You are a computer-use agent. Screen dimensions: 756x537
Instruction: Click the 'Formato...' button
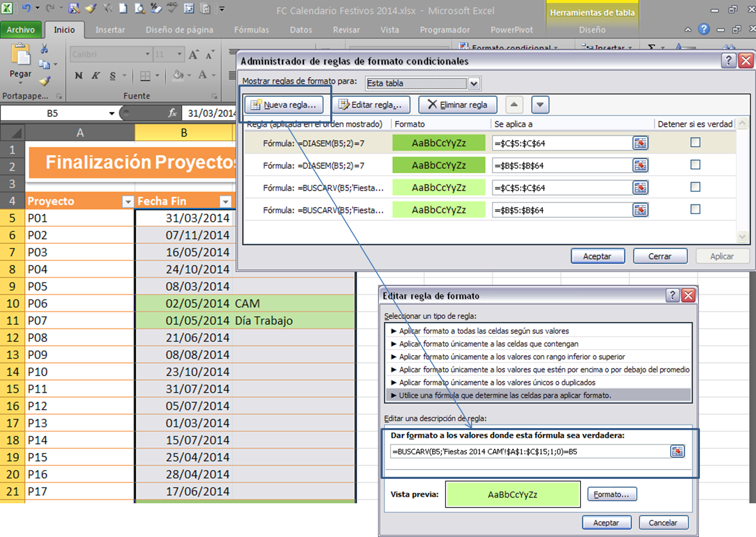coord(612,494)
